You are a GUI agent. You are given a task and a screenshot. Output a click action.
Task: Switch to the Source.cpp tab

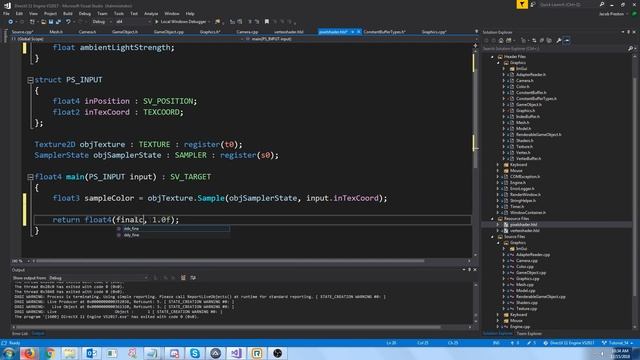[x=22, y=32]
